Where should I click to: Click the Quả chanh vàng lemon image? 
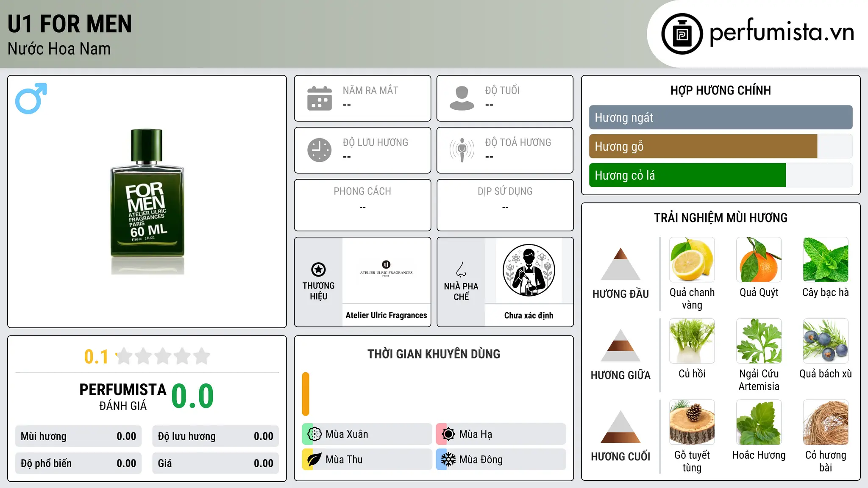[x=692, y=260]
